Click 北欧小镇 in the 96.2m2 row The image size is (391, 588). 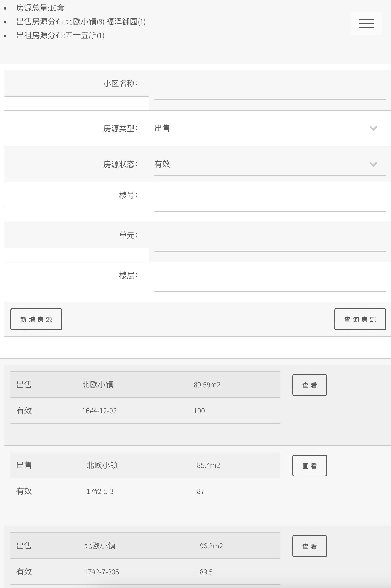[100, 546]
